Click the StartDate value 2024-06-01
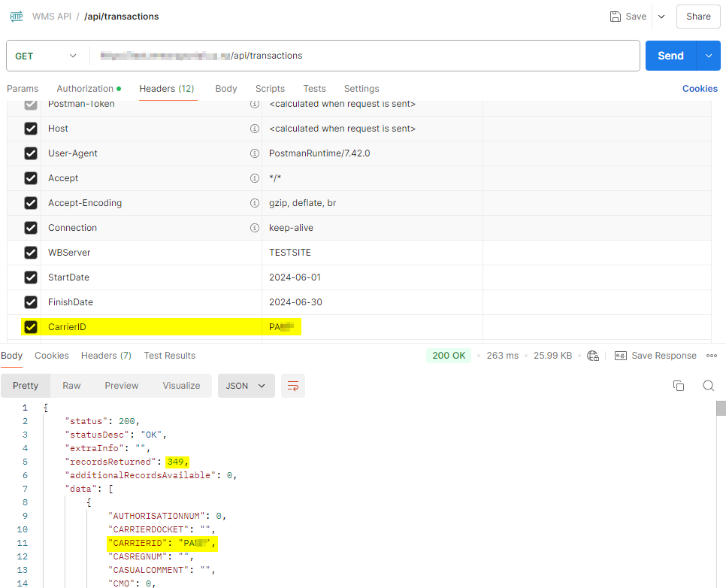The height and width of the screenshot is (588, 726). [x=295, y=277]
